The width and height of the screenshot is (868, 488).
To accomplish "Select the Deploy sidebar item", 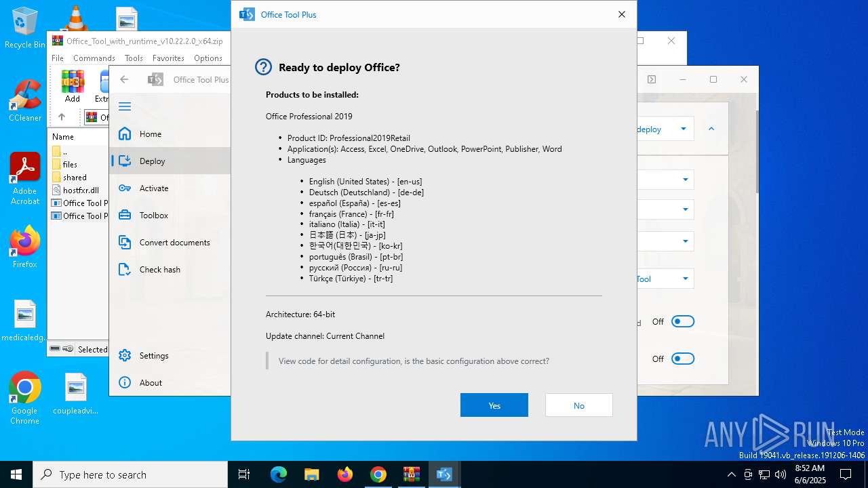I will tap(170, 161).
